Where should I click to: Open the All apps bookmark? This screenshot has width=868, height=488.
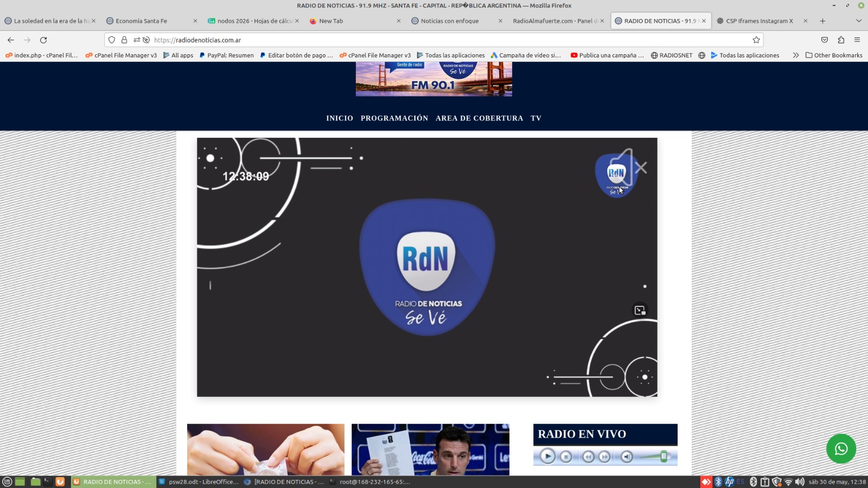[x=178, y=55]
